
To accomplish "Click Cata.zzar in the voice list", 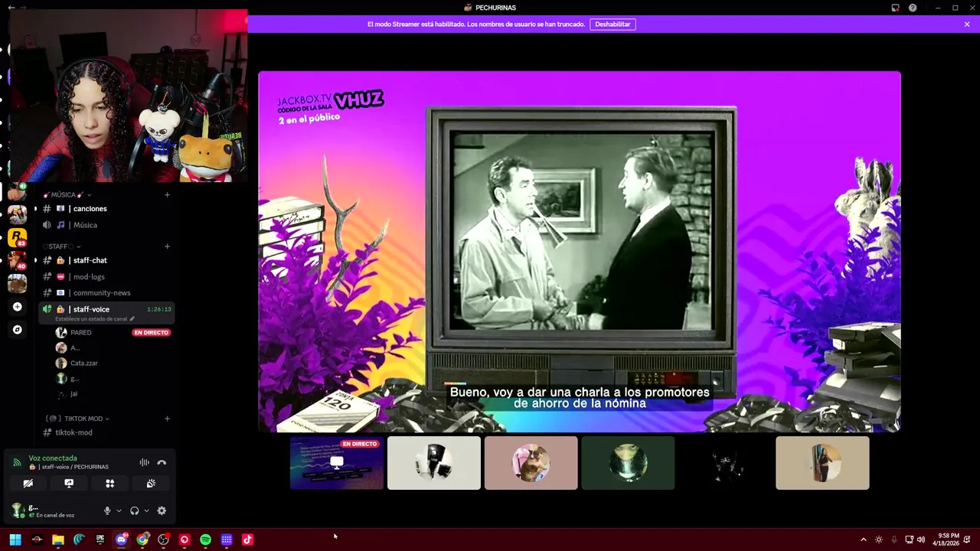I will pos(84,363).
